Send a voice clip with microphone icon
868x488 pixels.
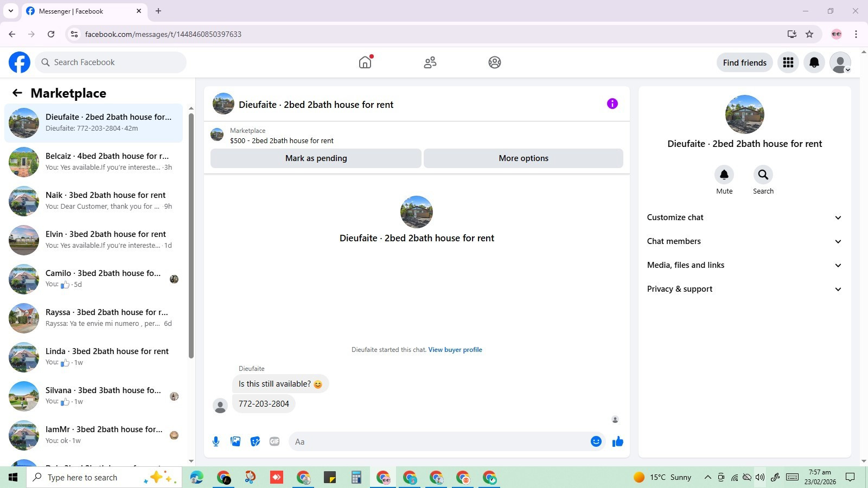click(x=216, y=441)
